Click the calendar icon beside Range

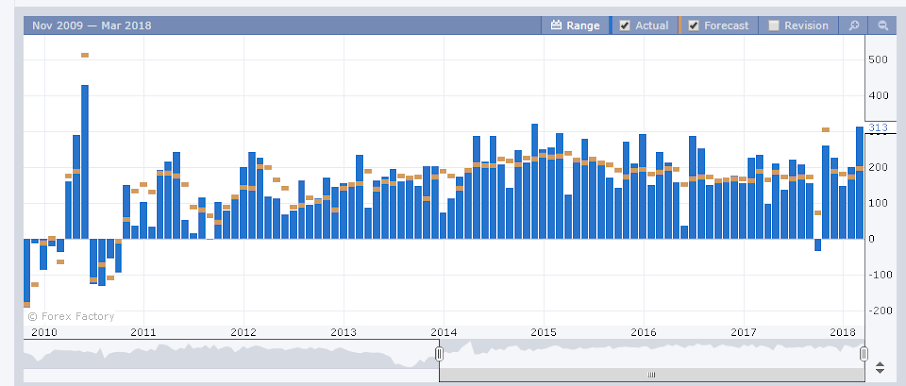coord(556,25)
